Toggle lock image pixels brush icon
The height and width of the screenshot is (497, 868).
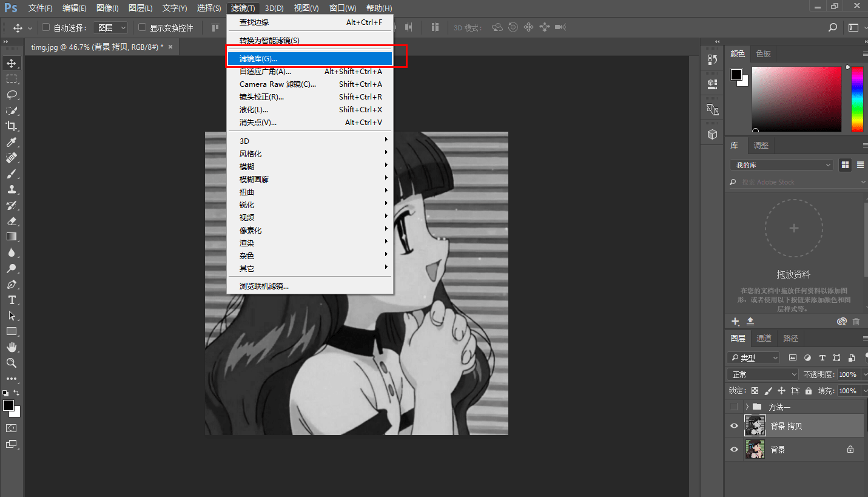click(769, 391)
